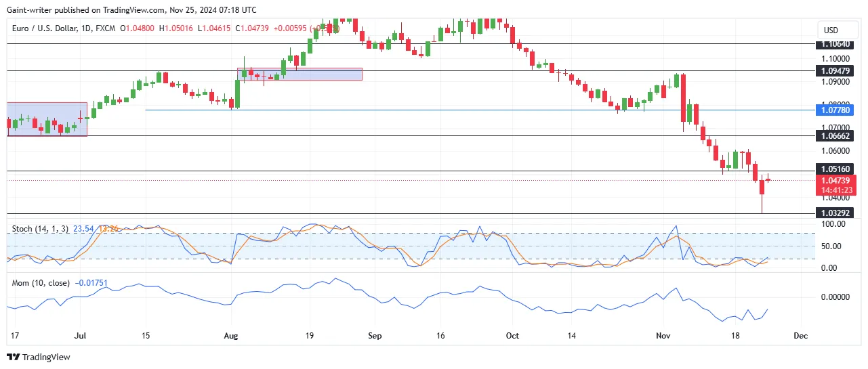
Task: Select the Mom (10, close) indicator label
Action: point(41,282)
